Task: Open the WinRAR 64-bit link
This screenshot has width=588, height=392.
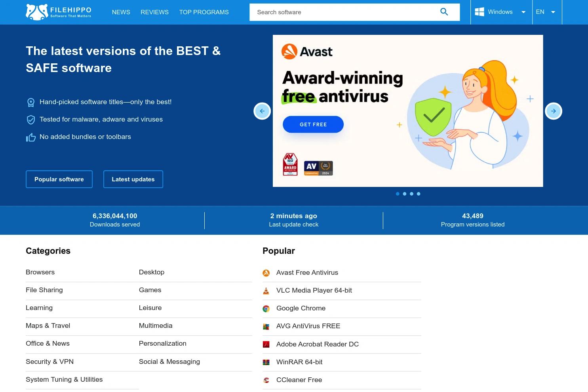Action: pos(299,362)
